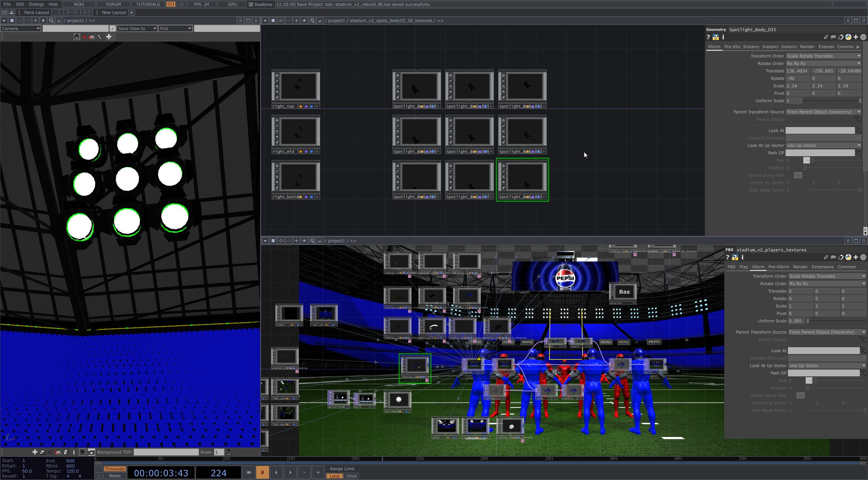Open the TUTORIALS page from the top bar

tap(148, 4)
